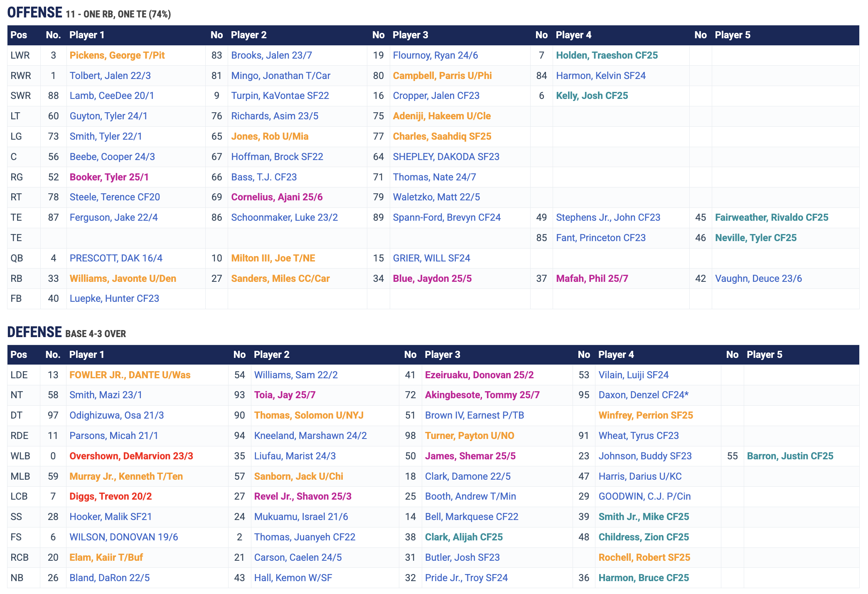Screen dimensions: 868x594
Task: Open Hall, Kemon W/SF link
Action: pos(293,578)
